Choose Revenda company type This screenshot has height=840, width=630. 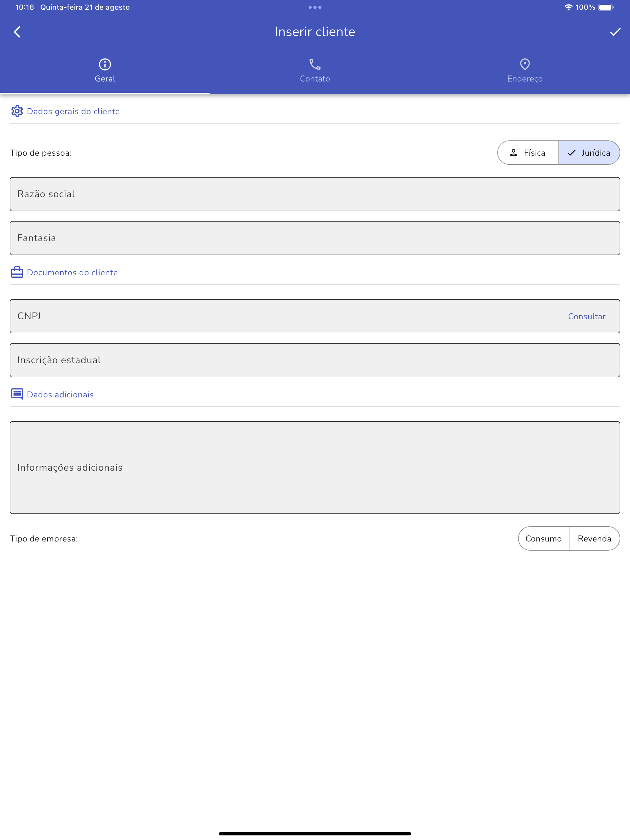[594, 538]
